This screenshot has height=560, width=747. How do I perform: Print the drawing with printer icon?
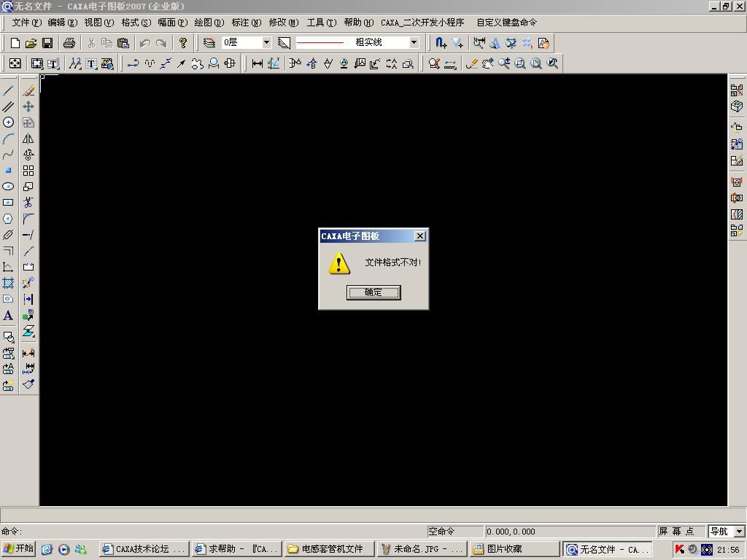tap(69, 43)
